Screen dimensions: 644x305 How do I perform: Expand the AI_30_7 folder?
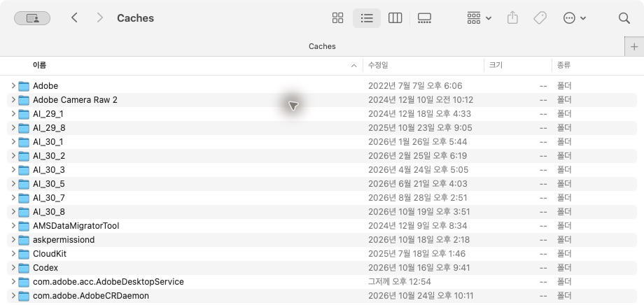[13, 197]
